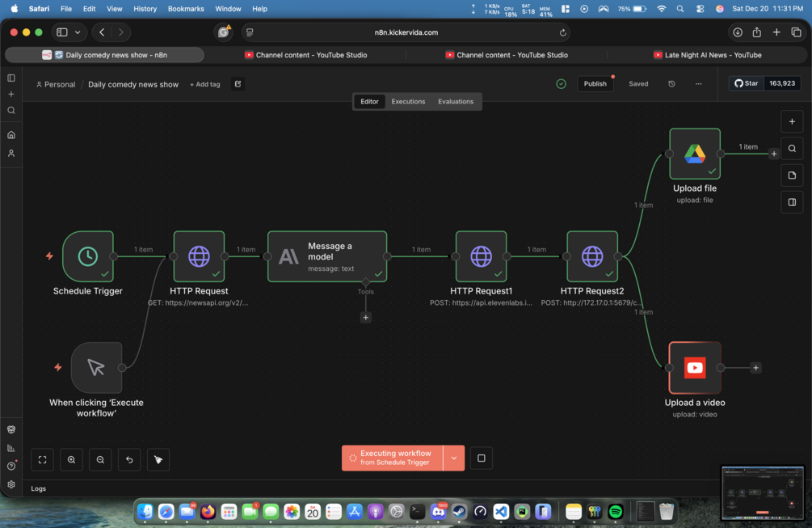Click the Safari address bar
The height and width of the screenshot is (528, 812).
coord(406,32)
